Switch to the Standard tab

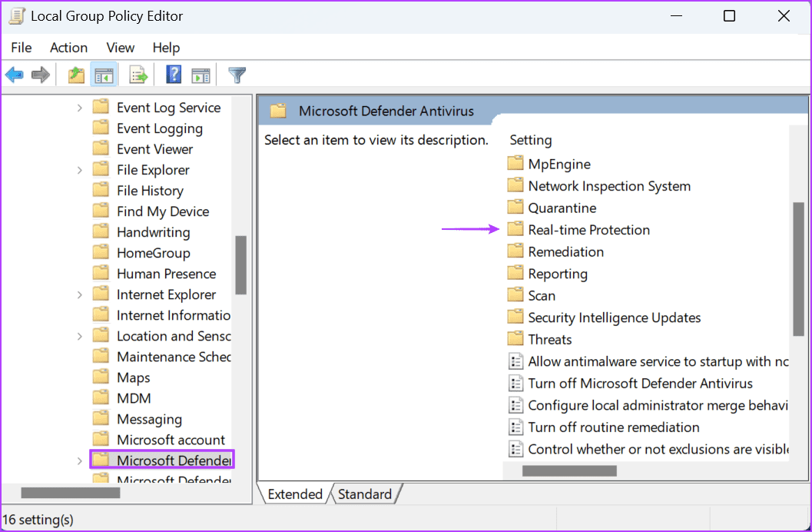365,494
